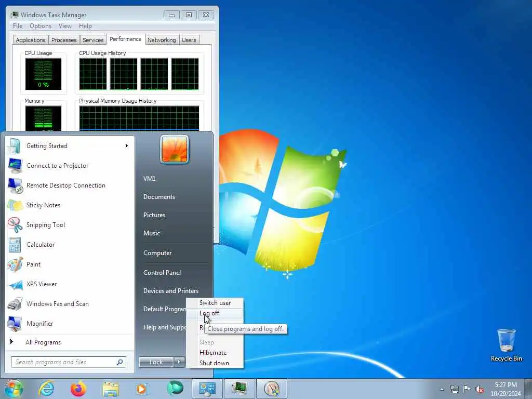Select Shut down in power menu
Screen dimensions: 532x399
pyautogui.click(x=215, y=363)
